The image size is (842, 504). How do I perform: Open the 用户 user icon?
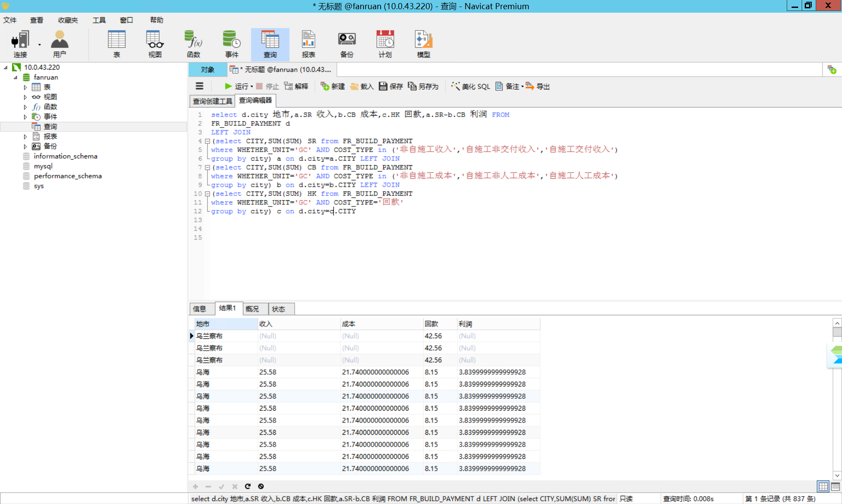[x=60, y=44]
